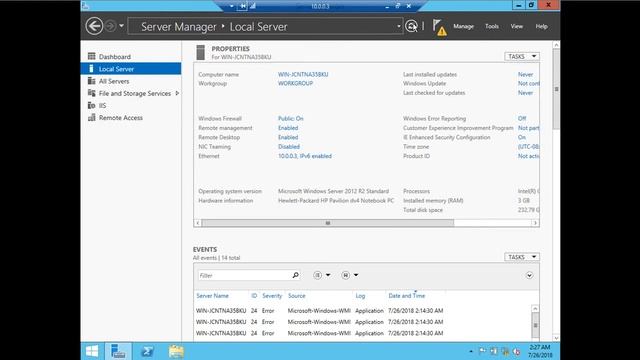Screen dimensions: 640x360
Task: Sort events by Severity column
Action: tap(272, 296)
